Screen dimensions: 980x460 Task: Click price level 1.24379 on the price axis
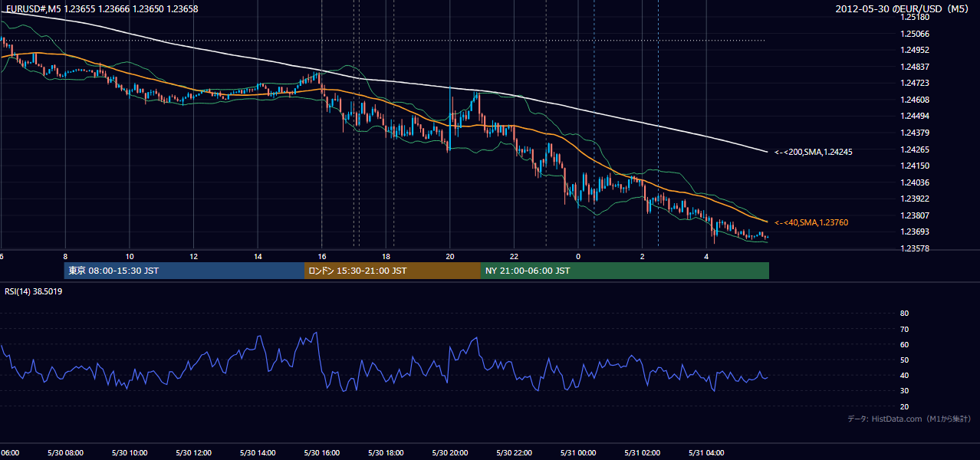point(914,133)
